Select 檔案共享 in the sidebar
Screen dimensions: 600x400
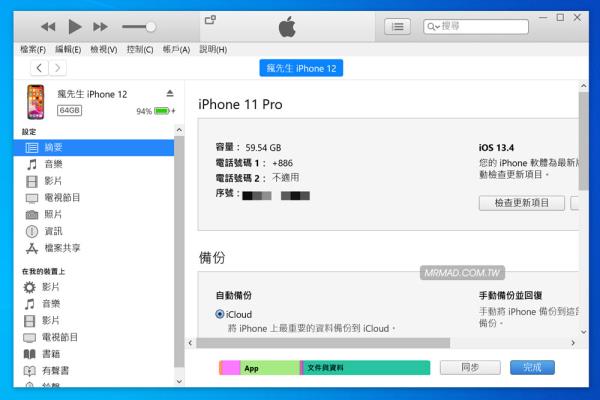click(x=93, y=248)
